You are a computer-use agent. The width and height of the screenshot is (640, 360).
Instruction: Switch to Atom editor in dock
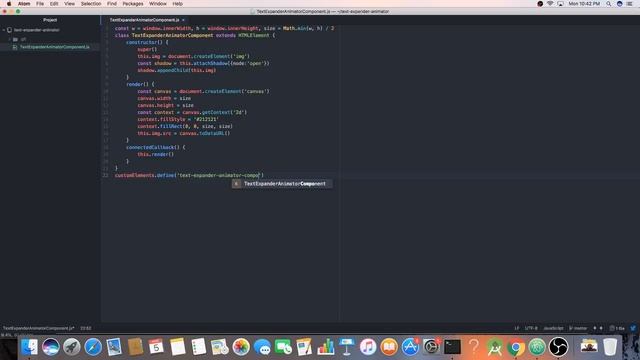click(537, 347)
